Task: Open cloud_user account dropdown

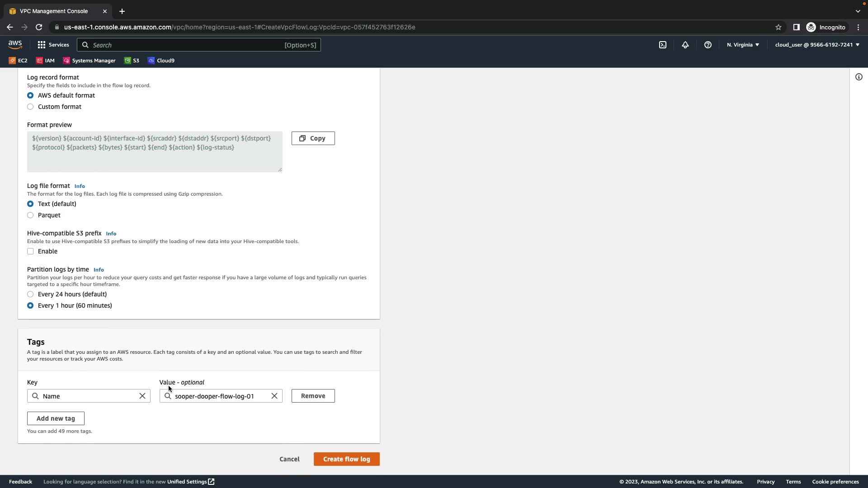Action: pyautogui.click(x=817, y=45)
